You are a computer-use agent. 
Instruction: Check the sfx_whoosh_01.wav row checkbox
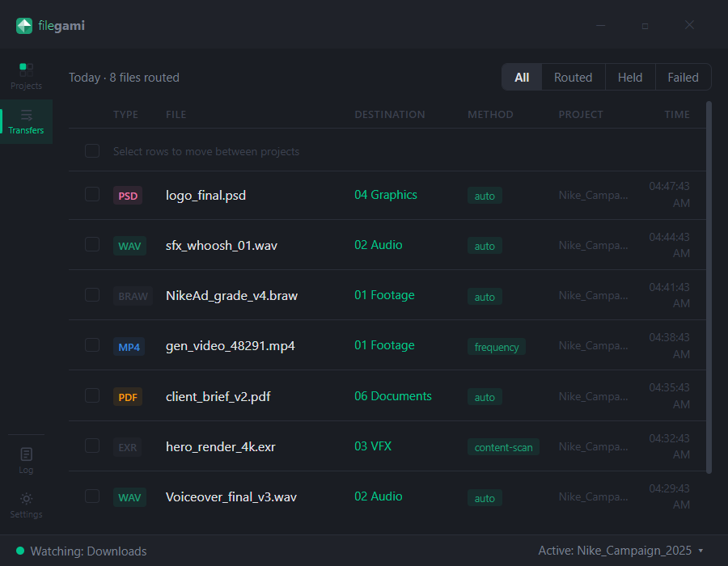pos(92,244)
